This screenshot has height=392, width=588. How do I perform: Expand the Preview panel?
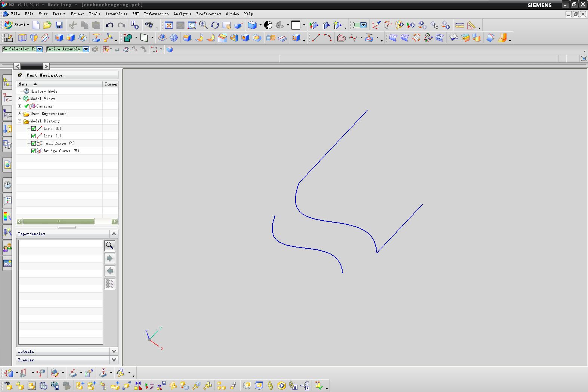[x=114, y=360]
